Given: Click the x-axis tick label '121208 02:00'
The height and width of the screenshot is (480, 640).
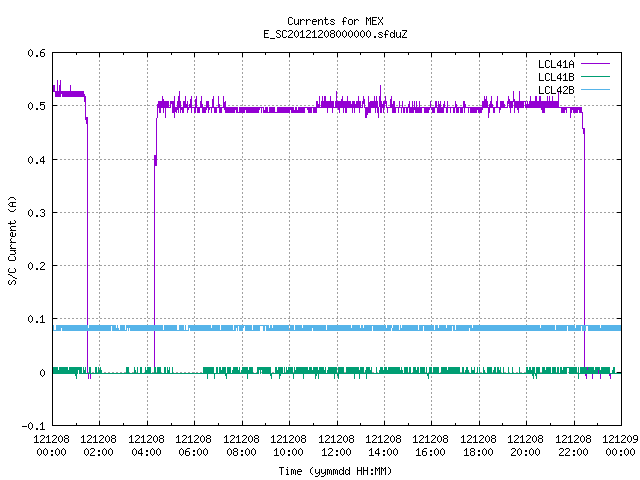Looking at the screenshot, I should pyautogui.click(x=98, y=446).
